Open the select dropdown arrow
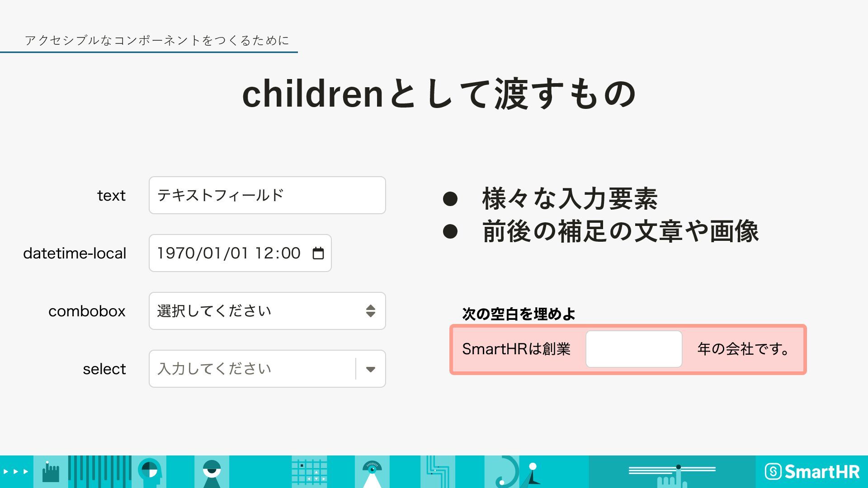 [x=371, y=369]
